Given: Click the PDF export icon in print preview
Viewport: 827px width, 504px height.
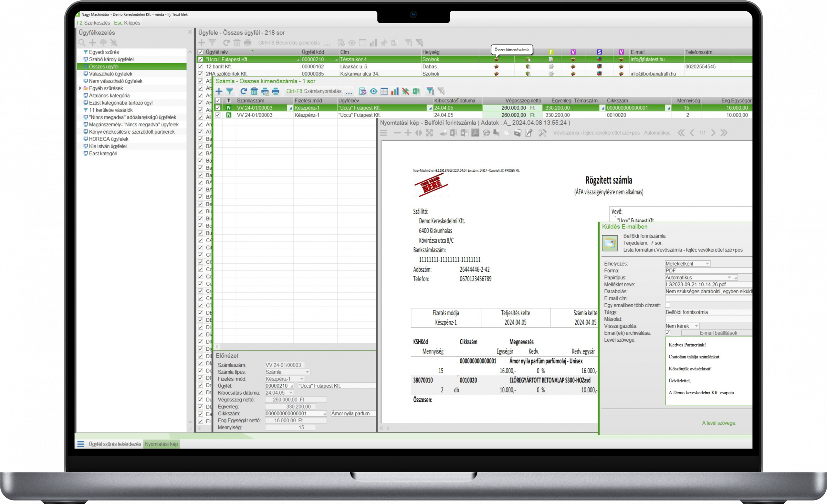Looking at the screenshot, I should point(475,133).
